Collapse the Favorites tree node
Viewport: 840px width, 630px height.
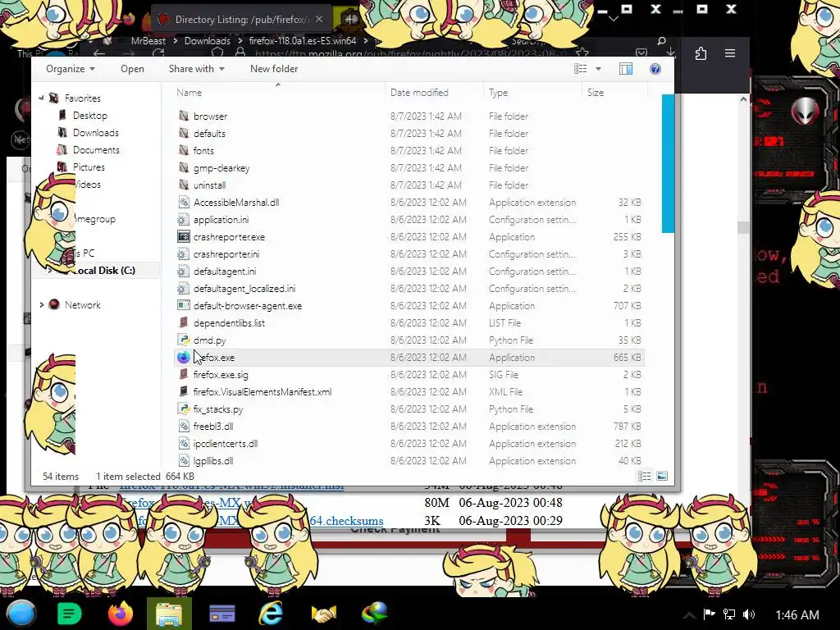click(41, 98)
